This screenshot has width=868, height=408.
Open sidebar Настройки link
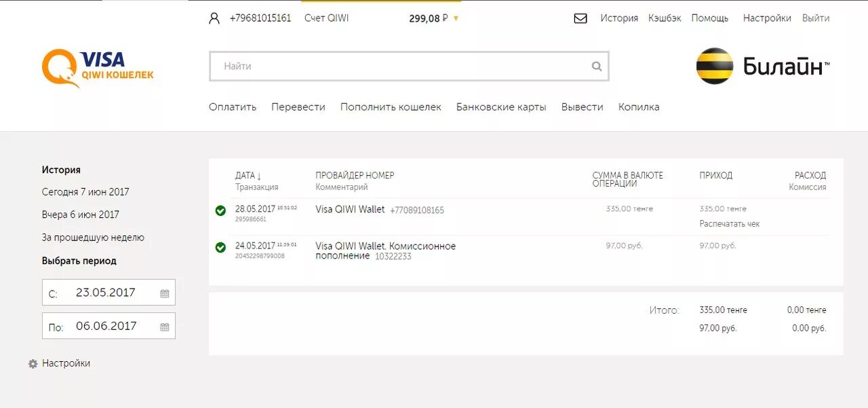pyautogui.click(x=66, y=363)
